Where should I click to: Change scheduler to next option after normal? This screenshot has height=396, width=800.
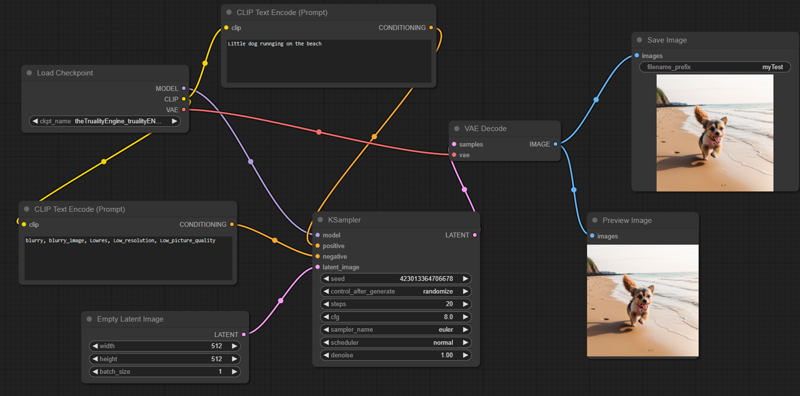465,342
